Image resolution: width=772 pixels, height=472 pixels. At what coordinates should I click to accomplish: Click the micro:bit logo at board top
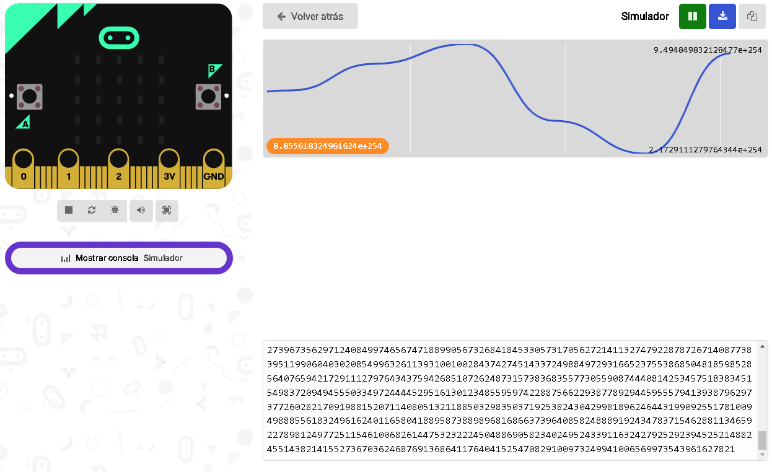(119, 38)
